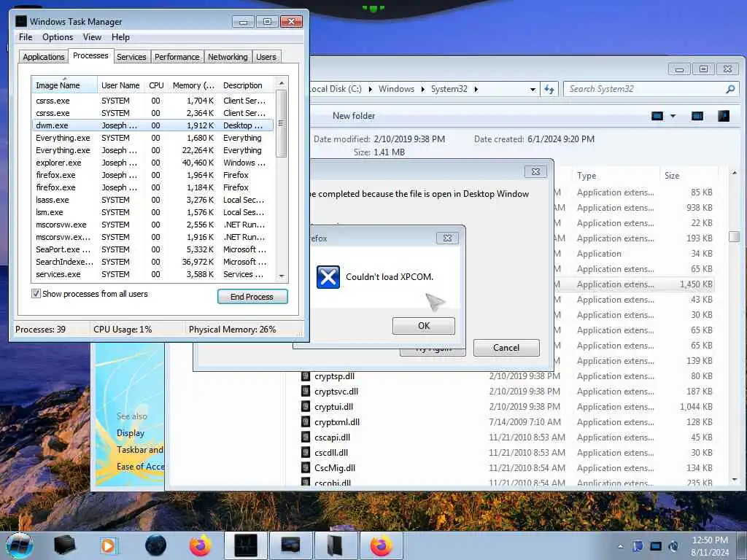Click the Search System32 input field
Screen dimensions: 747x560
click(643, 89)
